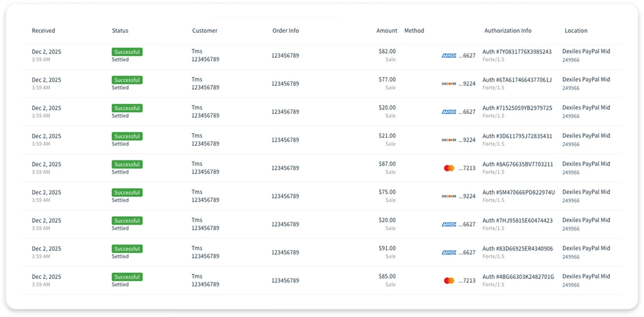Image resolution: width=644 pixels, height=317 pixels.
Task: Click the Authorization Info column header
Action: (x=507, y=31)
